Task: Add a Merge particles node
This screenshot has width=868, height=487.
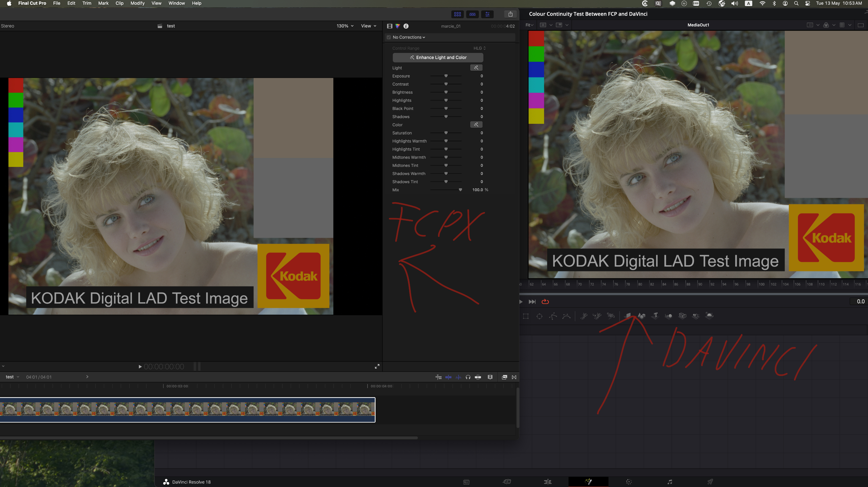Action: [597, 316]
